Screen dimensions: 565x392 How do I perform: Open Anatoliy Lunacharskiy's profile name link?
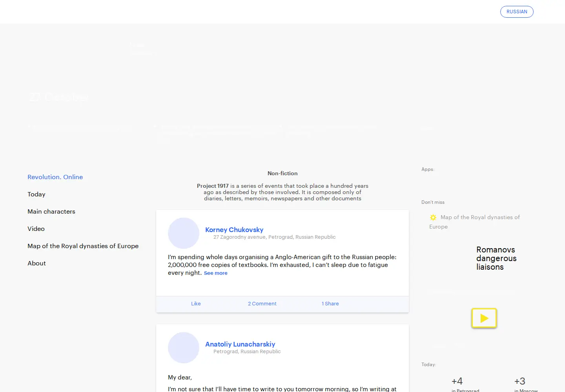[x=240, y=344]
